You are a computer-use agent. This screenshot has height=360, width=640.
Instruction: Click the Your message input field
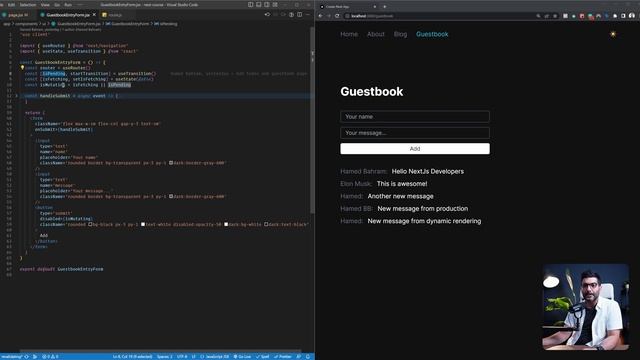click(x=415, y=133)
